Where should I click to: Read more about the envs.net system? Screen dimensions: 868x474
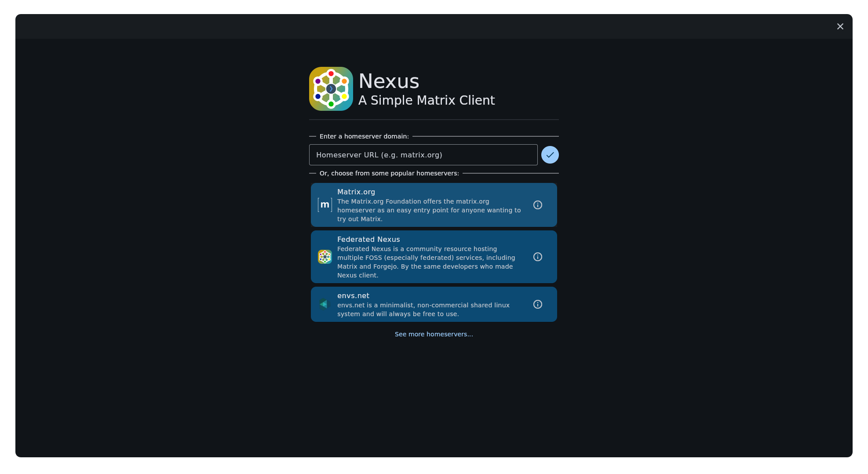point(538,304)
